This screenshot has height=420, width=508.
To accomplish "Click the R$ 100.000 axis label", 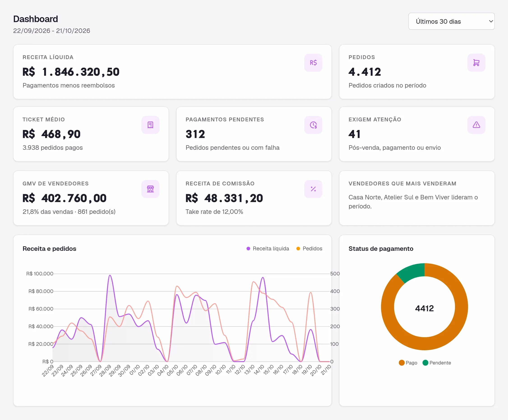I will (40, 274).
